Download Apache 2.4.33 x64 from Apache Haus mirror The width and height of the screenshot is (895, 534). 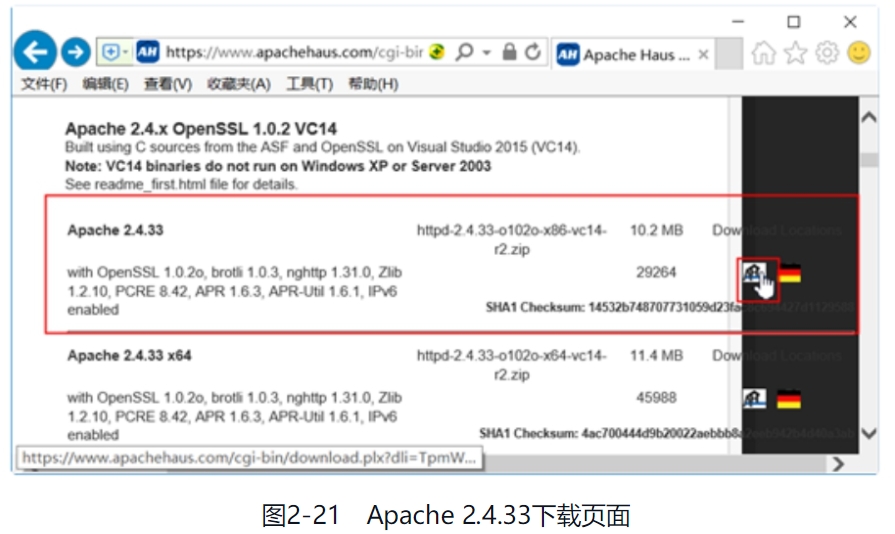[x=754, y=398]
